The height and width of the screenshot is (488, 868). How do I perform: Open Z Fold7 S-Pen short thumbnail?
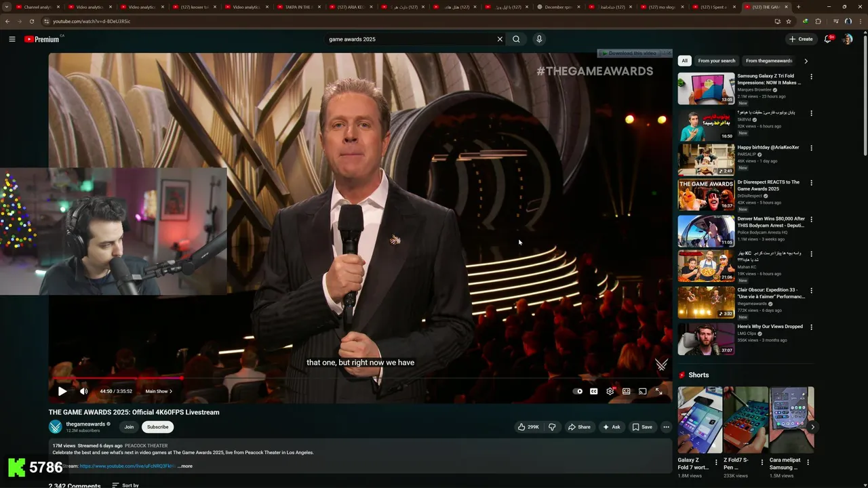pyautogui.click(x=745, y=420)
